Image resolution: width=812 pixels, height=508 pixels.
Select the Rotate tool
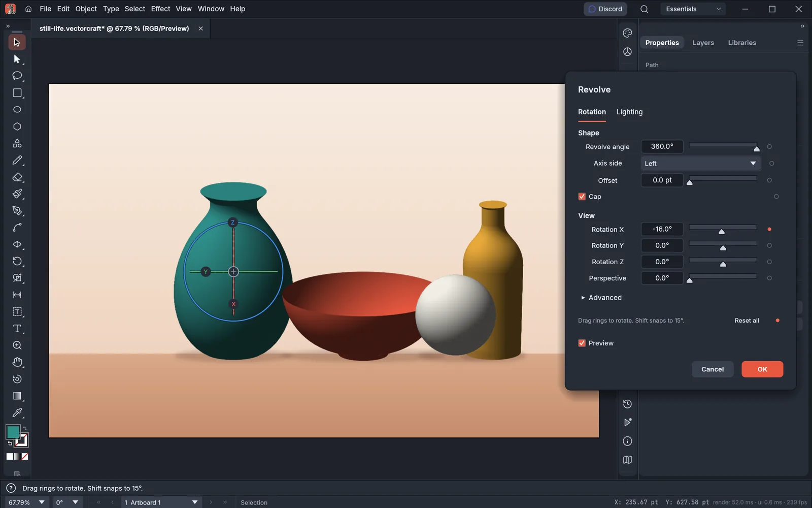[x=17, y=261]
